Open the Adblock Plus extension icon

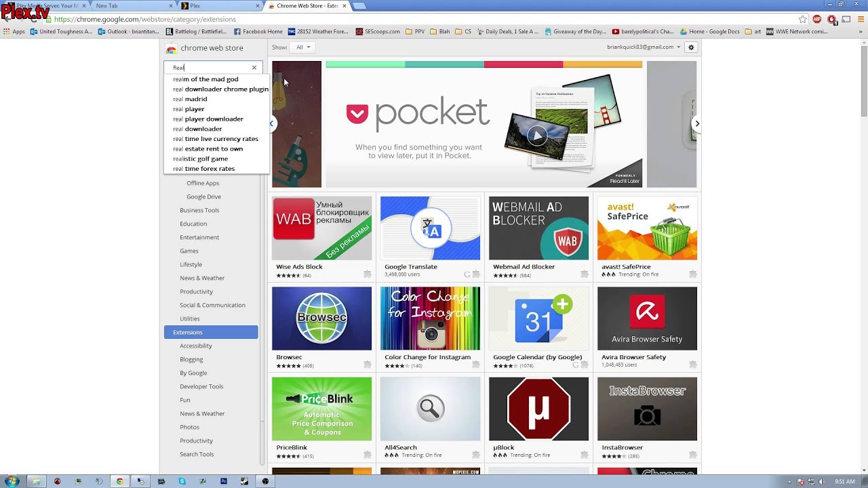click(x=817, y=20)
